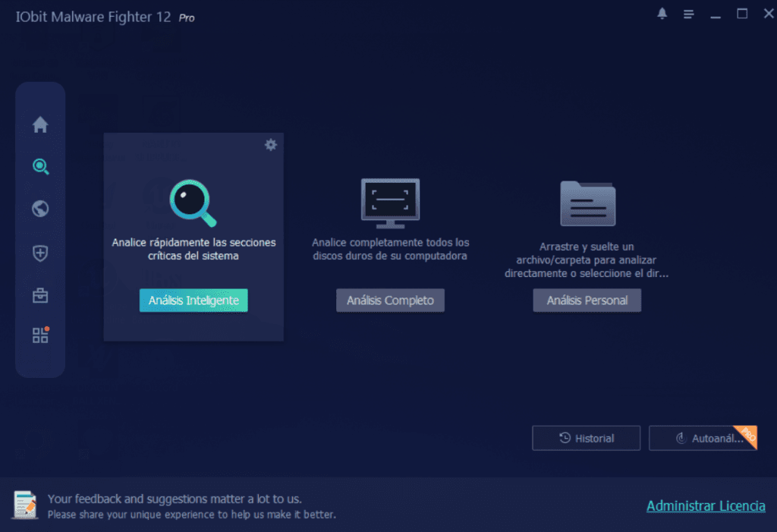This screenshot has height=532, width=777.
Task: Click the large magnifier smart scan icon
Action: (x=193, y=203)
